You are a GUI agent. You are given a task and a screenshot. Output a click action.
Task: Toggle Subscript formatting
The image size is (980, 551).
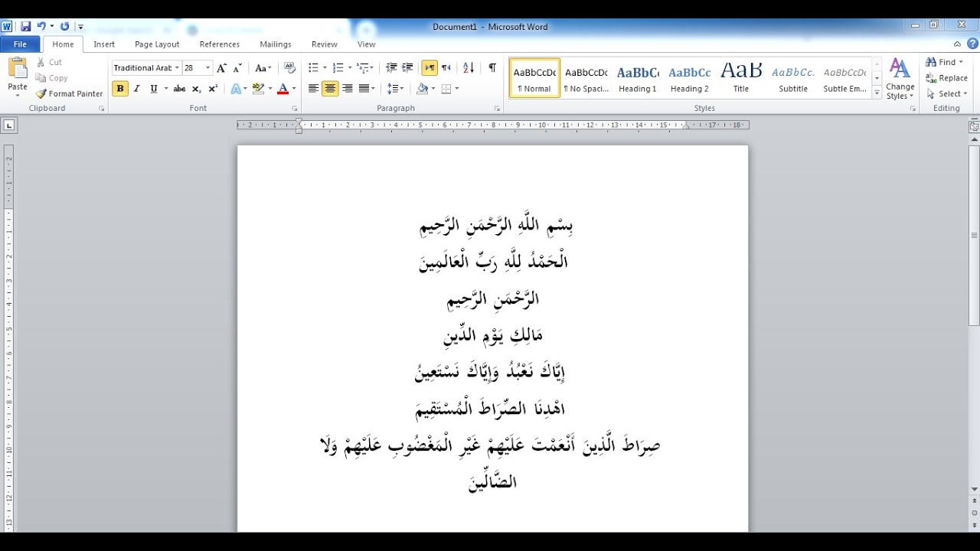(196, 89)
